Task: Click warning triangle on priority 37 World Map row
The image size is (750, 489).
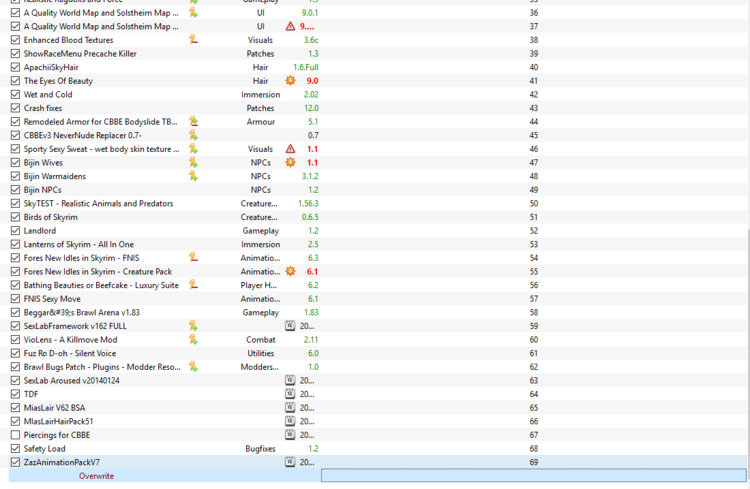Action: pyautogui.click(x=290, y=26)
